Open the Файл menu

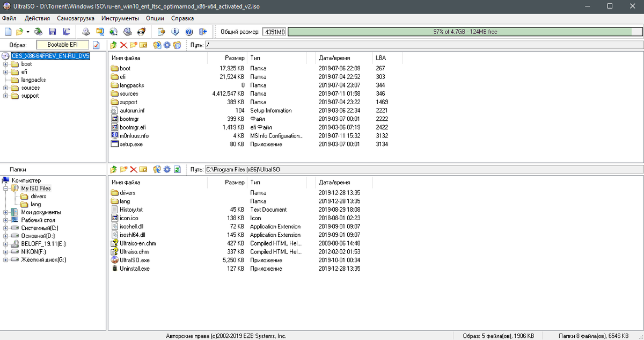click(x=9, y=18)
